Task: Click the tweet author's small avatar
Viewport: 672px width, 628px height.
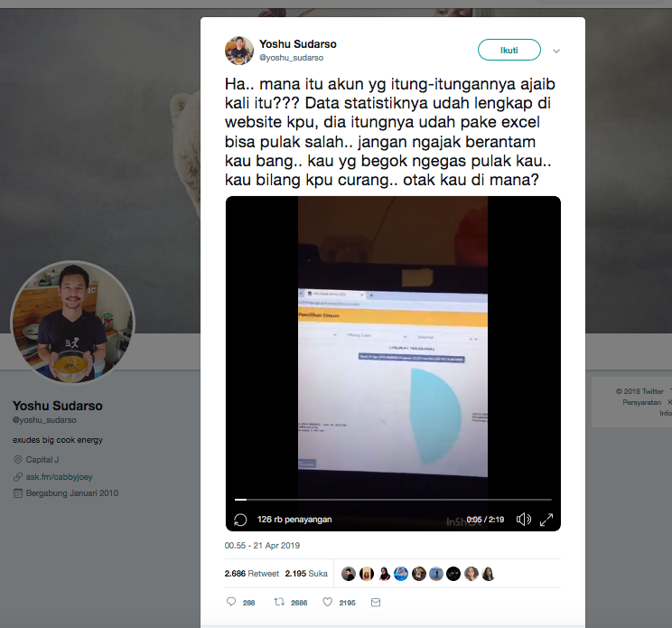Action: click(x=239, y=51)
